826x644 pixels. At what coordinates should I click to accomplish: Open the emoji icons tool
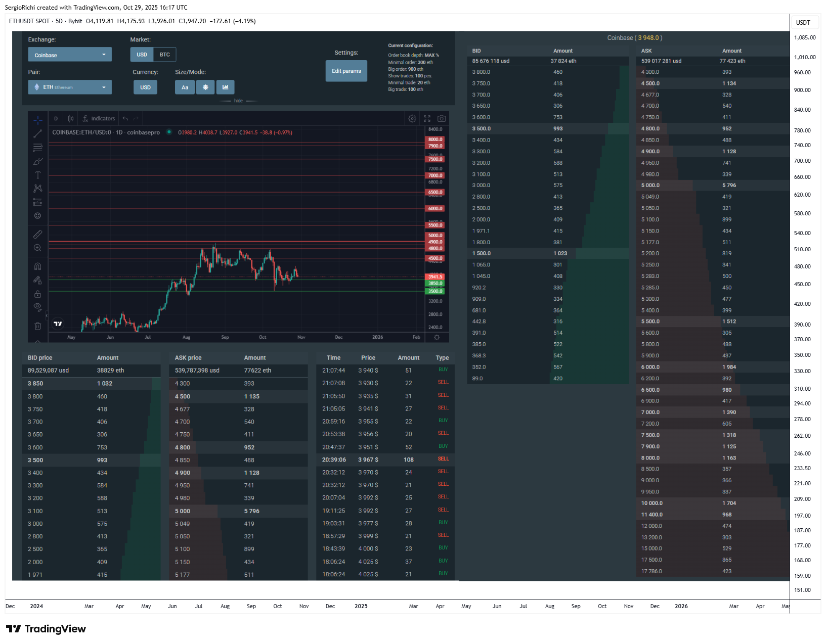pos(37,216)
